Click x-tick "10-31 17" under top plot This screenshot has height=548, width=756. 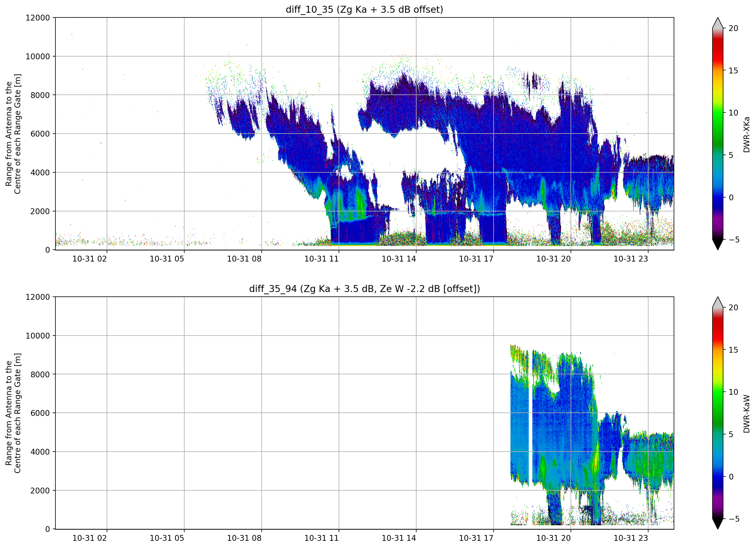pyautogui.click(x=476, y=259)
